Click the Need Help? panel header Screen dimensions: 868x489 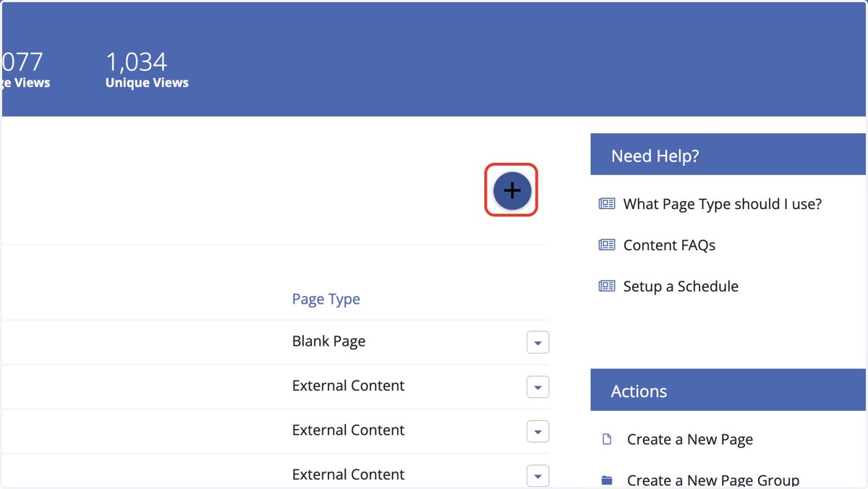click(728, 154)
